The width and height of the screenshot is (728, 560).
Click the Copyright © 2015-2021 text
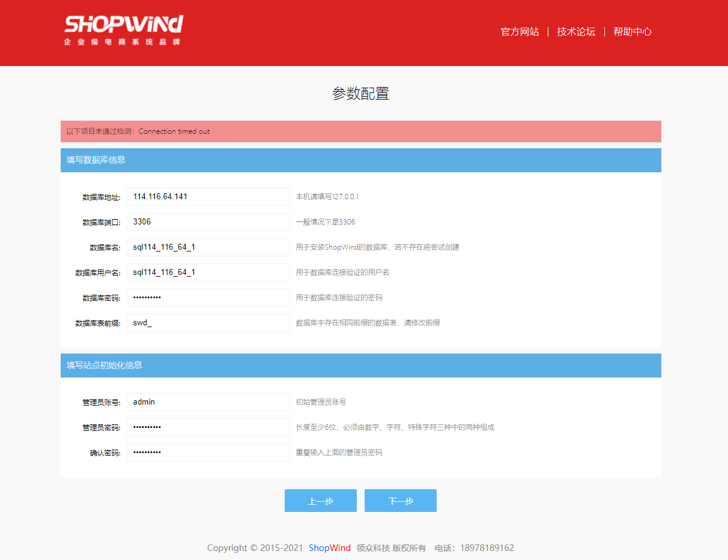click(x=255, y=548)
